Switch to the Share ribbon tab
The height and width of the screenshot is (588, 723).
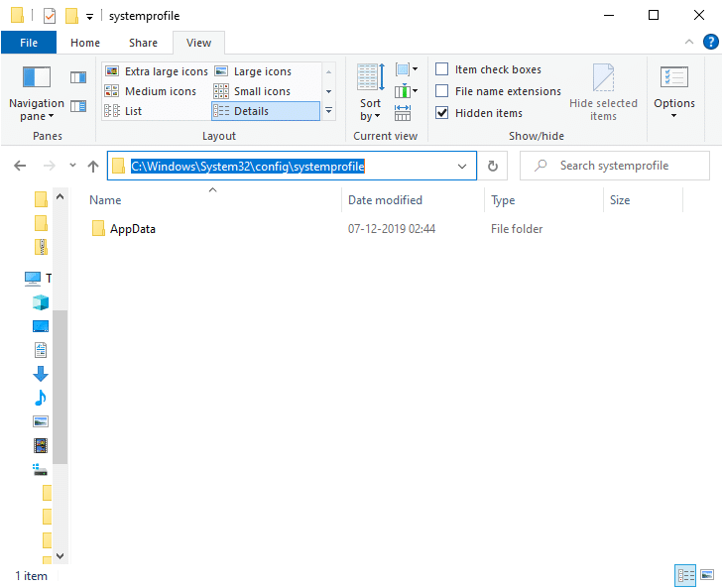coord(143,43)
